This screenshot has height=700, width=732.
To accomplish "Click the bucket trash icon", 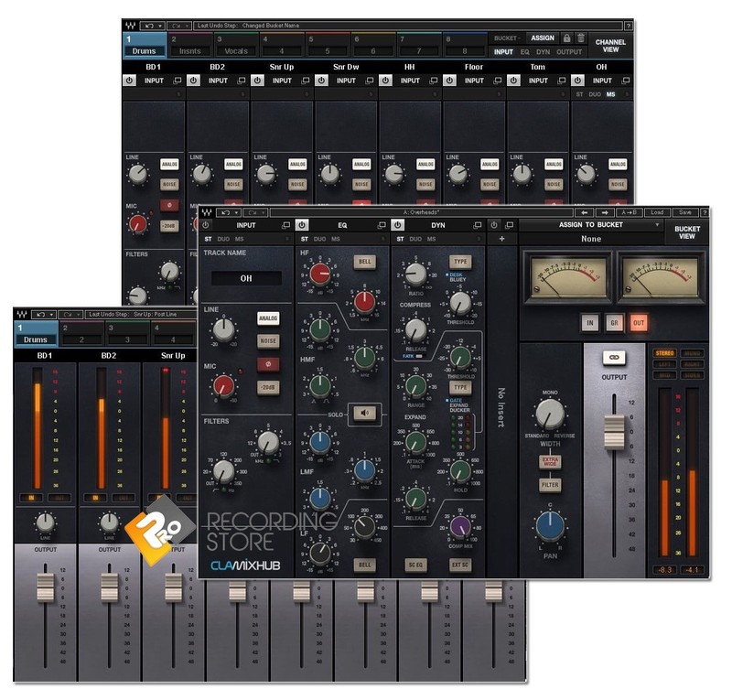I will point(580,38).
